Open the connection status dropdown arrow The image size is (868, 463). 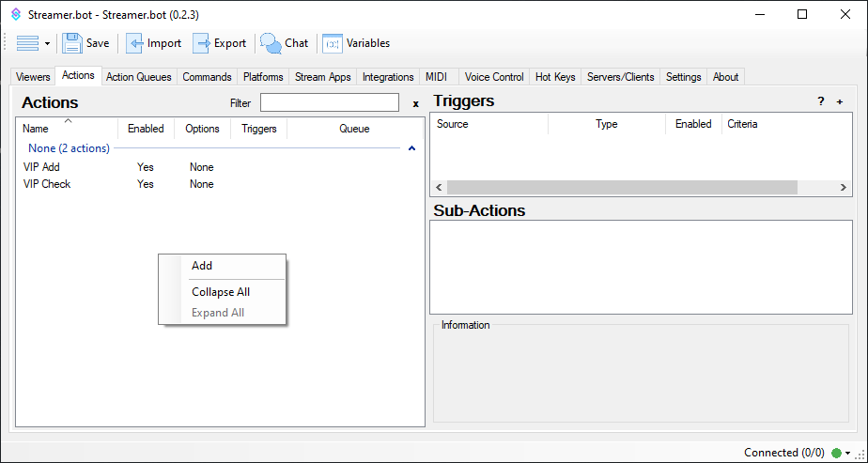click(x=847, y=454)
